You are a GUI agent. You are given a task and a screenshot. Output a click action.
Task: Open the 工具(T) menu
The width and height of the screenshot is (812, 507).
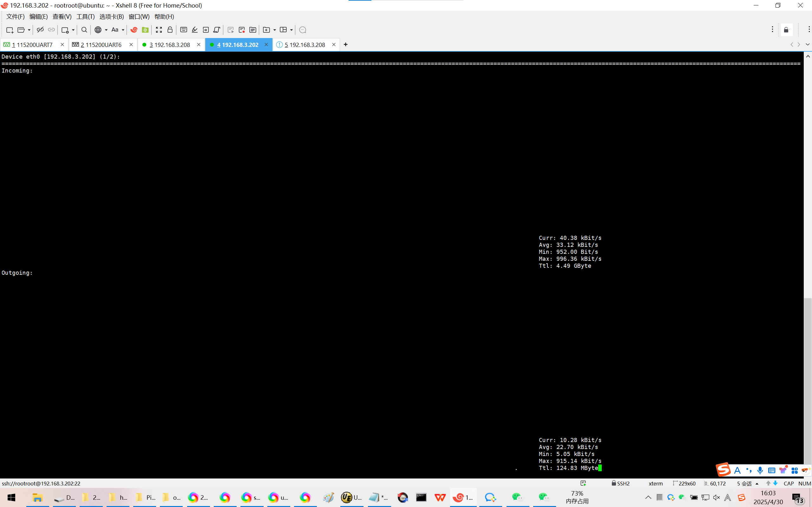pos(85,16)
